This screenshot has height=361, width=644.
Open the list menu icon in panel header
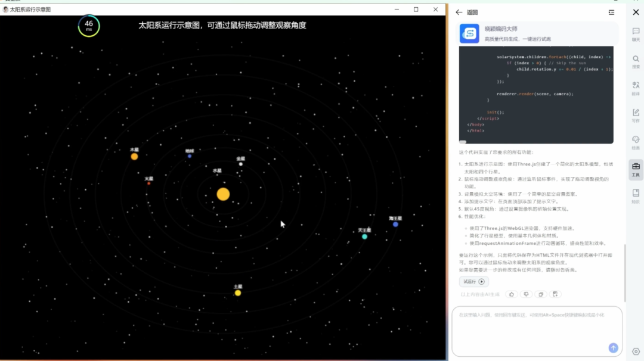[611, 13]
